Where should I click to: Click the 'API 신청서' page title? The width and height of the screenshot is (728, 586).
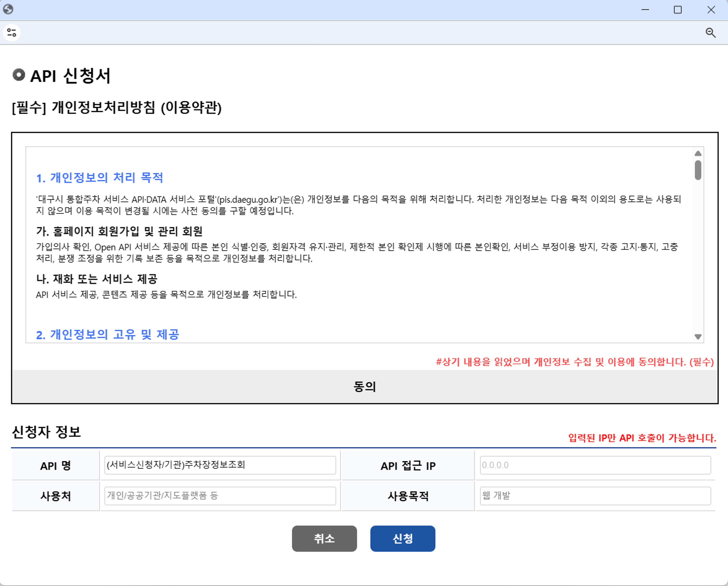(70, 76)
